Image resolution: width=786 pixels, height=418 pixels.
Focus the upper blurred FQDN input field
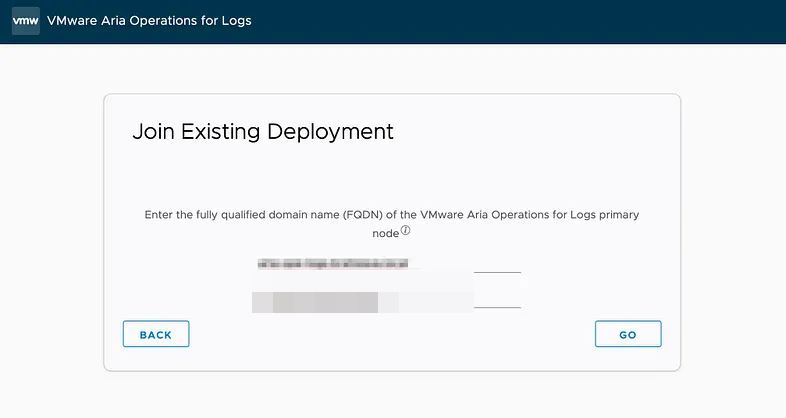coord(390,264)
